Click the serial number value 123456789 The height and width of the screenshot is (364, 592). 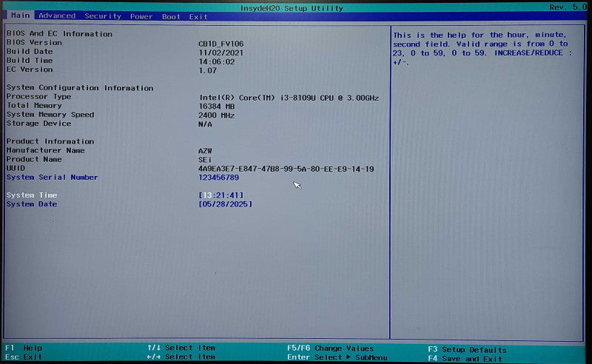coord(218,178)
